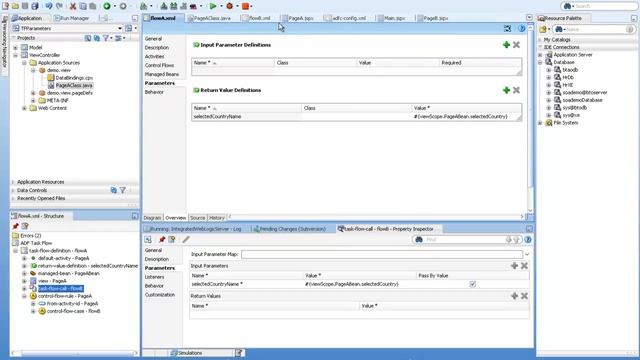
Task: Click the Save All toolbar icon
Action: pos(35,6)
